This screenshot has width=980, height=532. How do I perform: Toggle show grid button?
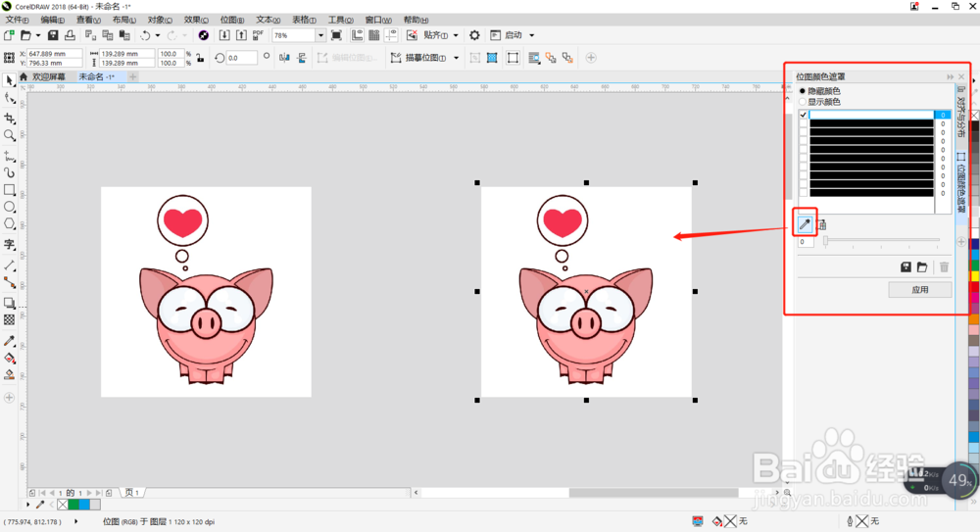tap(373, 35)
